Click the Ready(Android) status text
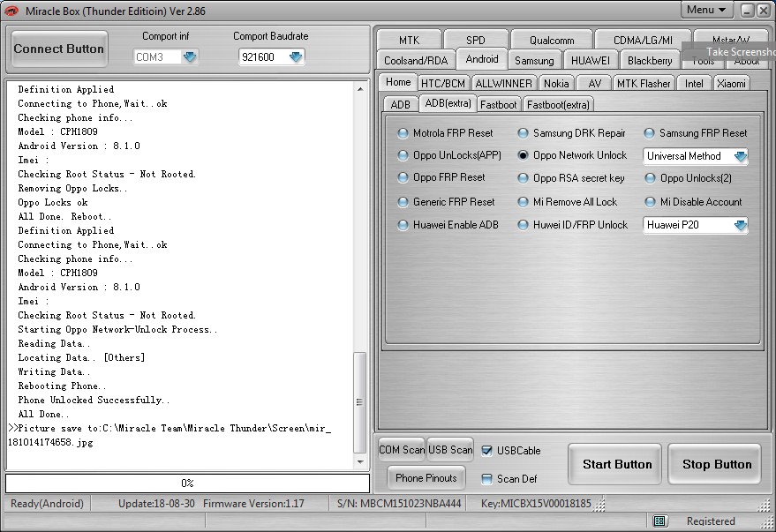Image resolution: width=776 pixels, height=532 pixels. pos(47,504)
